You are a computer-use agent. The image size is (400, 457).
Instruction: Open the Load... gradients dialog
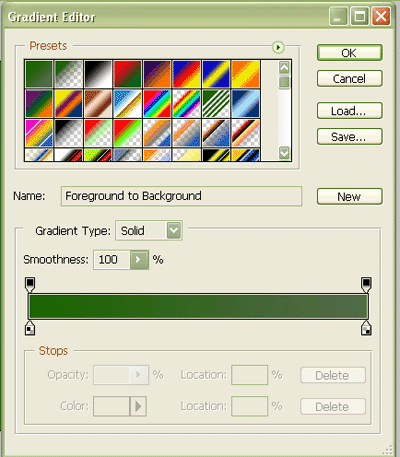tap(349, 111)
